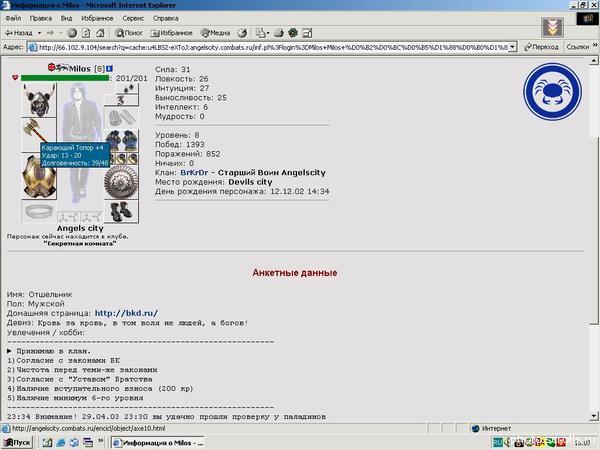The height and width of the screenshot is (450, 600).
Task: Go to the Home page icon
Action: 100,33
